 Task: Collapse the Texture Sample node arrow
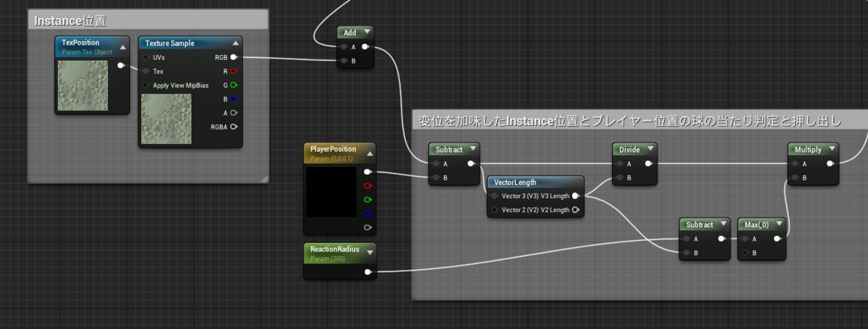[x=235, y=43]
